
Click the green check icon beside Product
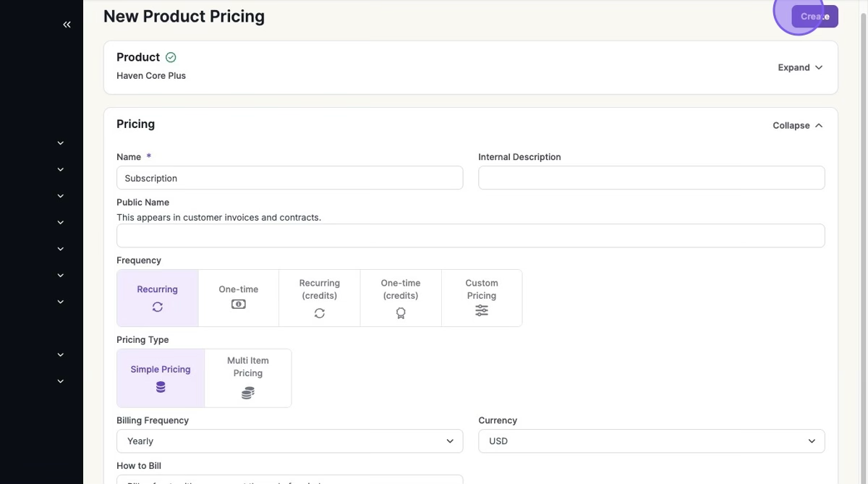171,57
